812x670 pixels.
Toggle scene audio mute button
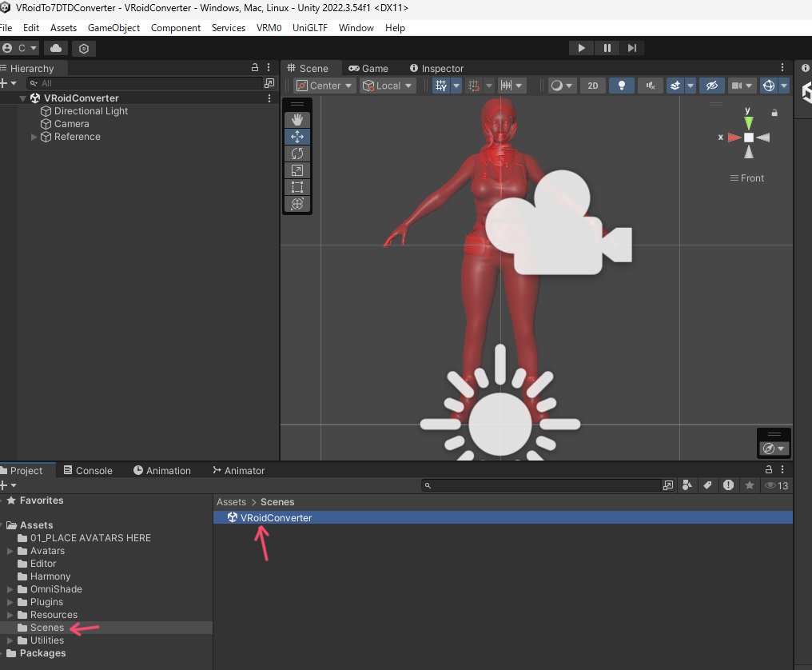pyautogui.click(x=650, y=86)
